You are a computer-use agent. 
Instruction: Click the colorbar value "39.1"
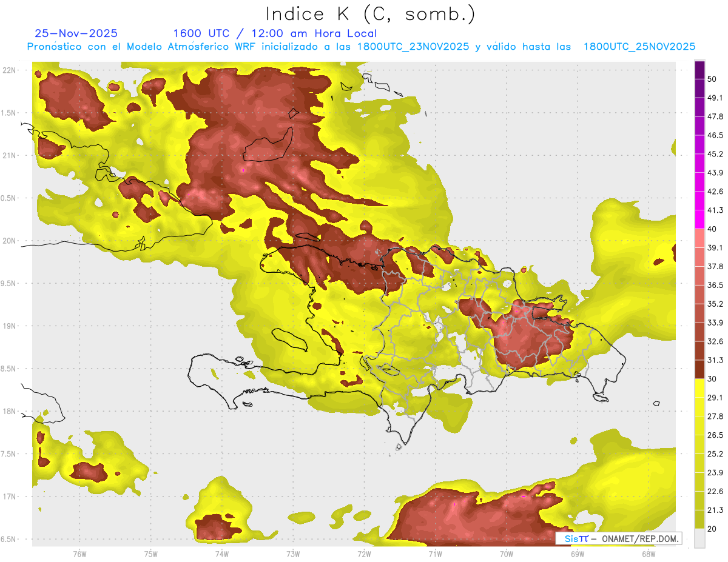(715, 248)
